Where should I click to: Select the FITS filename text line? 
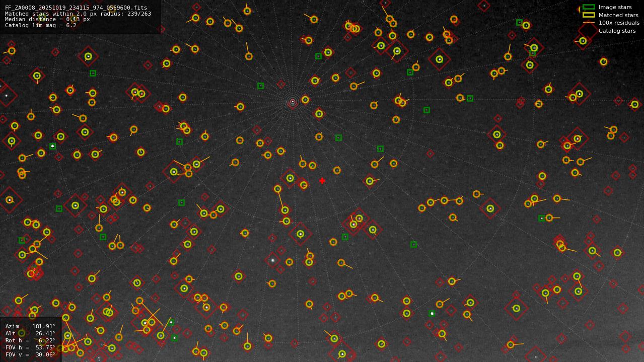76,8
